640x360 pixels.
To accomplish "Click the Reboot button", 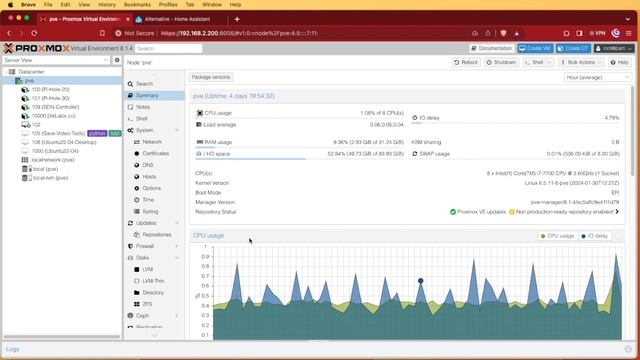I will (x=465, y=62).
